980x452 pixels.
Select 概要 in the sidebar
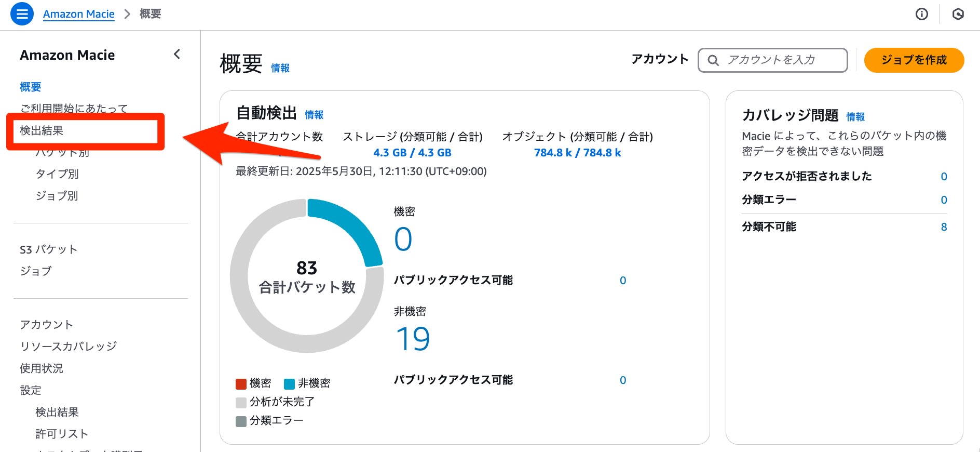[31, 87]
